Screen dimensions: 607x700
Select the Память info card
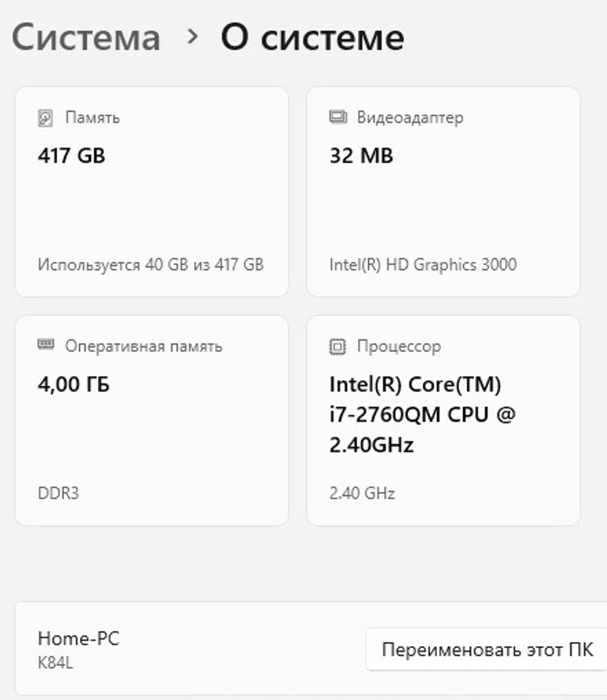pos(152,190)
